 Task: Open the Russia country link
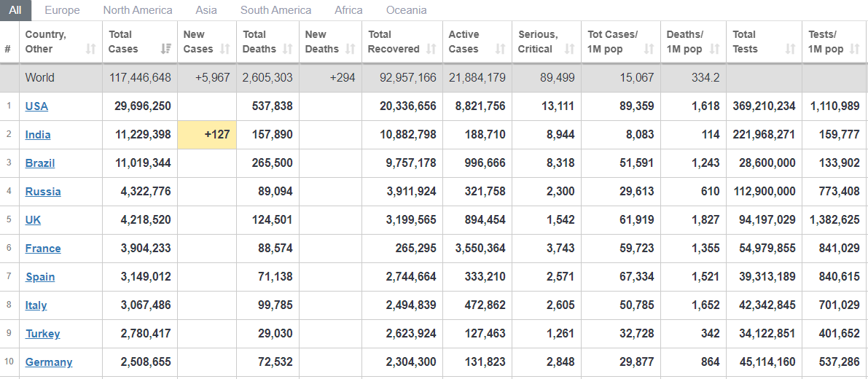[x=43, y=192]
